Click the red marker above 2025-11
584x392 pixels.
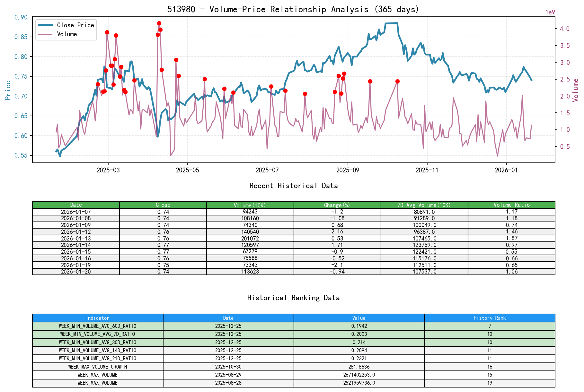coord(397,81)
